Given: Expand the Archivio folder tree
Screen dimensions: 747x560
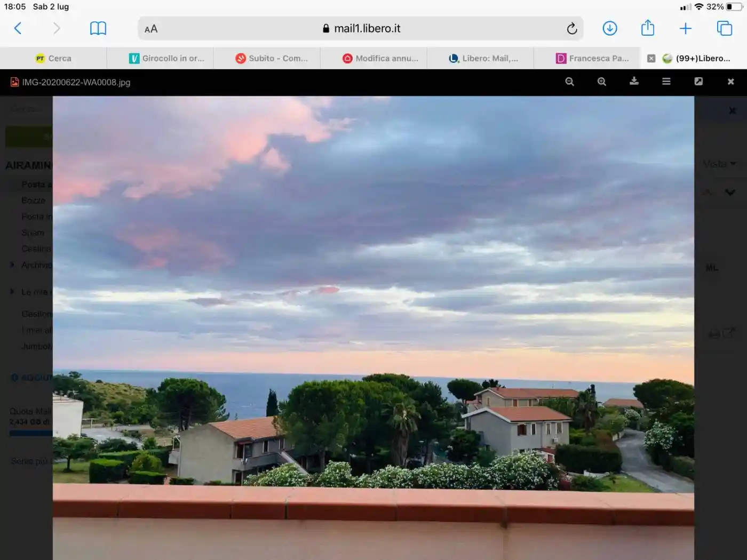Looking at the screenshot, I should [x=12, y=265].
